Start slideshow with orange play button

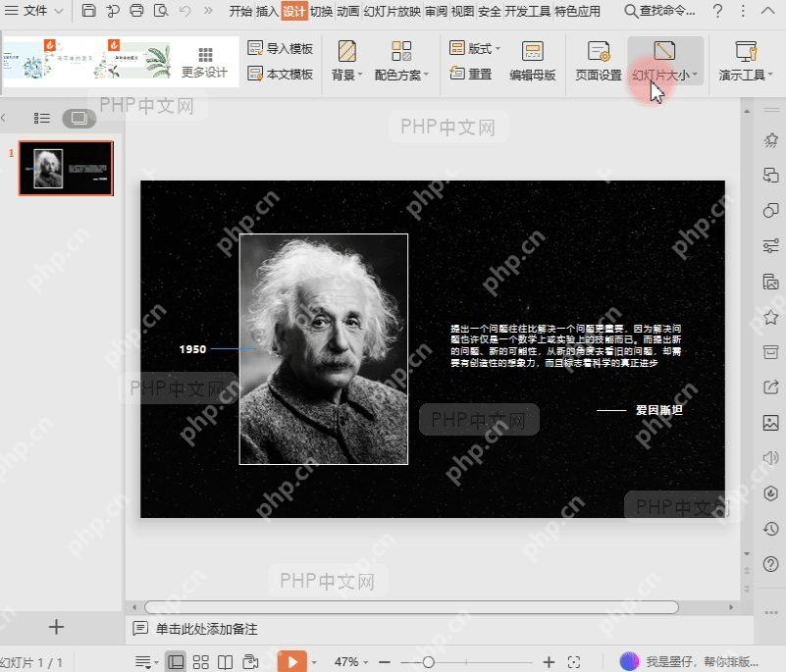pos(291,661)
